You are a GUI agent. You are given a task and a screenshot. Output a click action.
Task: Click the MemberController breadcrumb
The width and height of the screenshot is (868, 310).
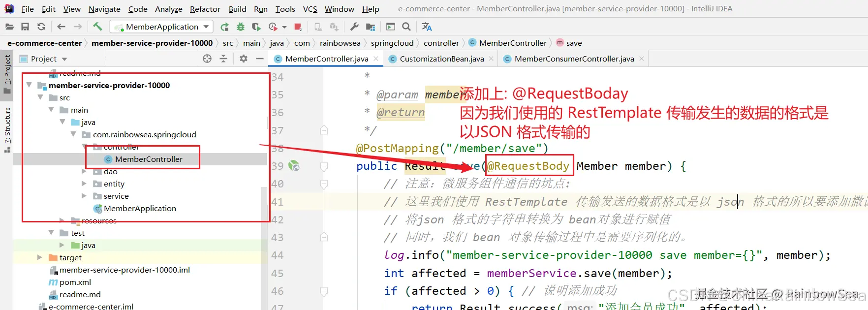click(508, 43)
